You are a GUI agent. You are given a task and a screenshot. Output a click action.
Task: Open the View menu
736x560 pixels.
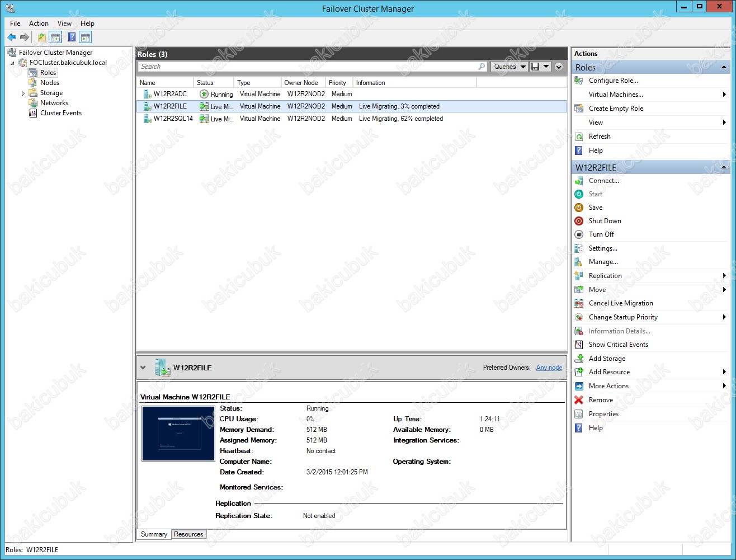64,23
